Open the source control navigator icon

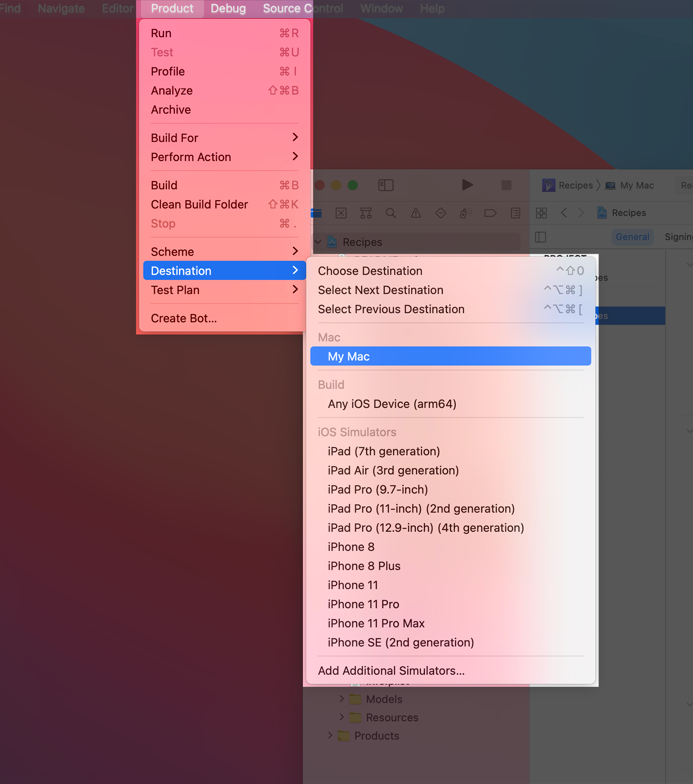pos(341,213)
